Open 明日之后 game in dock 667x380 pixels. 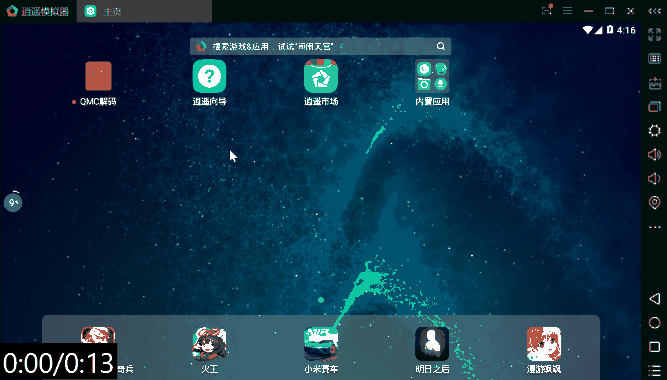tap(432, 344)
